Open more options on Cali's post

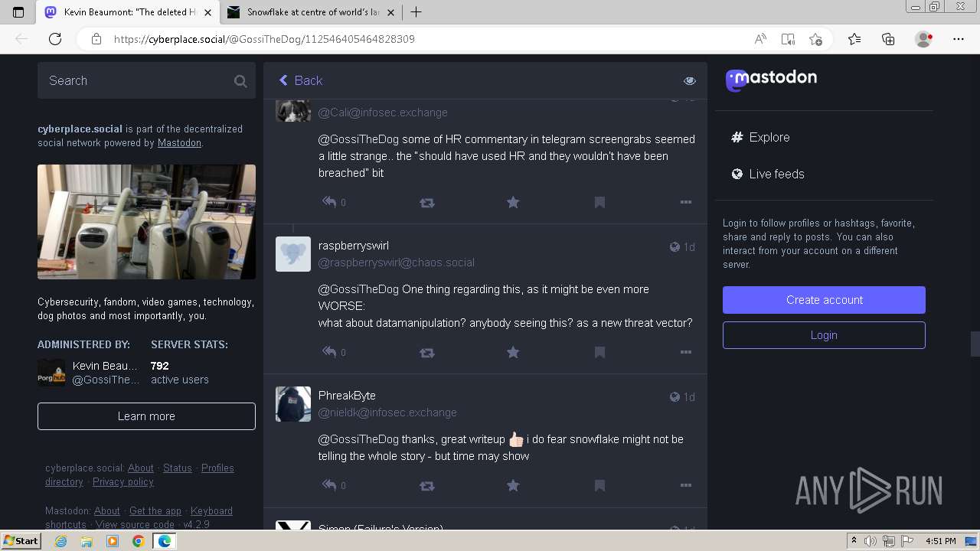(686, 202)
